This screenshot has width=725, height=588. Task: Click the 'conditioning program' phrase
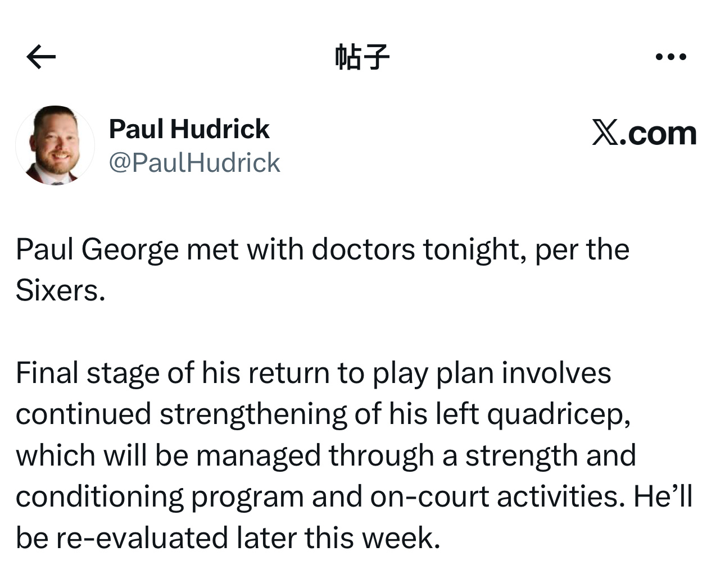(159, 497)
